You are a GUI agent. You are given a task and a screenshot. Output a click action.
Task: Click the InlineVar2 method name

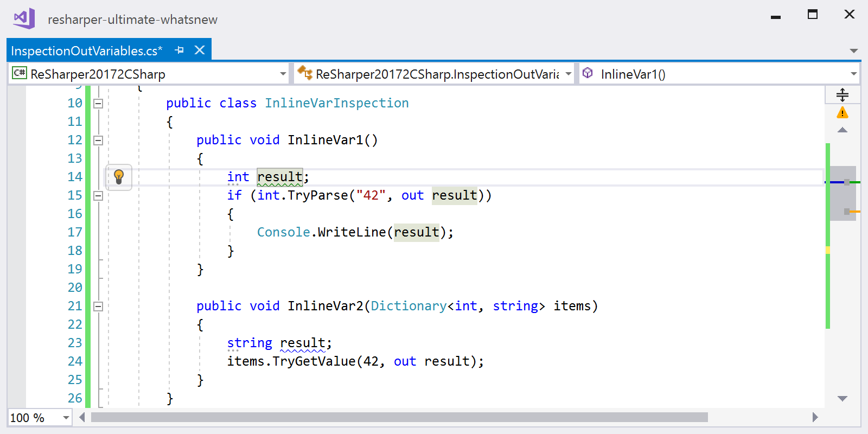tap(325, 306)
